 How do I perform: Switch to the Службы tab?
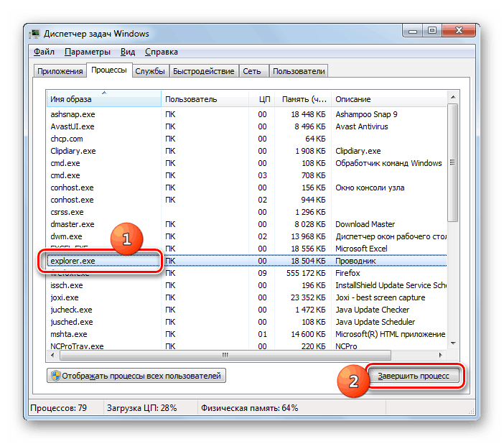click(x=150, y=71)
